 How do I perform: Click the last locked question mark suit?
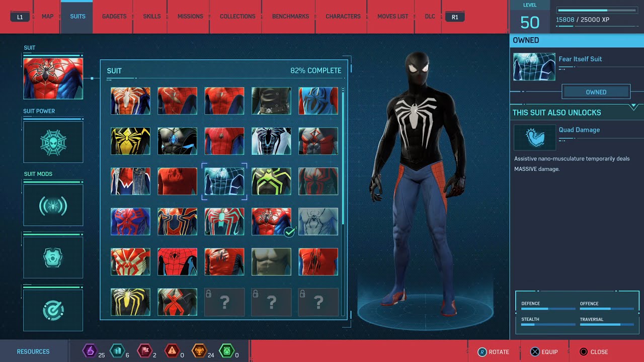[x=318, y=302]
